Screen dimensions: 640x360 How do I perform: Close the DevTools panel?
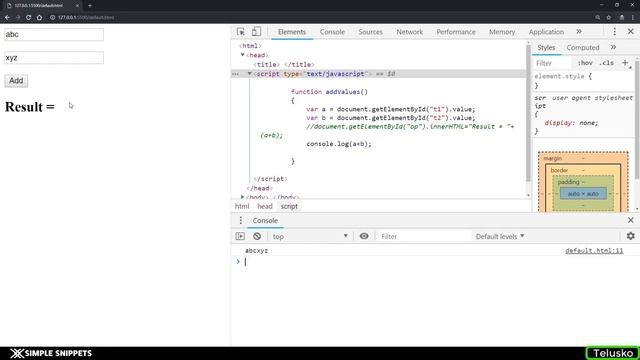coord(630,32)
